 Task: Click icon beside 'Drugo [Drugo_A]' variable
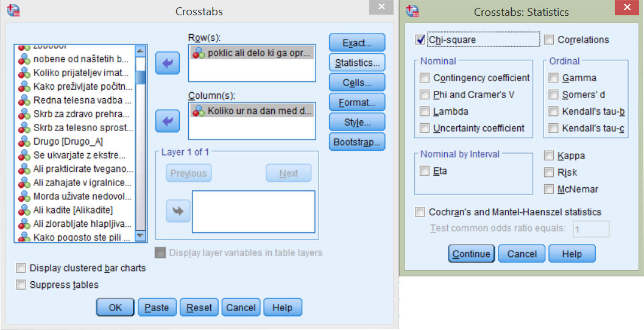24,142
